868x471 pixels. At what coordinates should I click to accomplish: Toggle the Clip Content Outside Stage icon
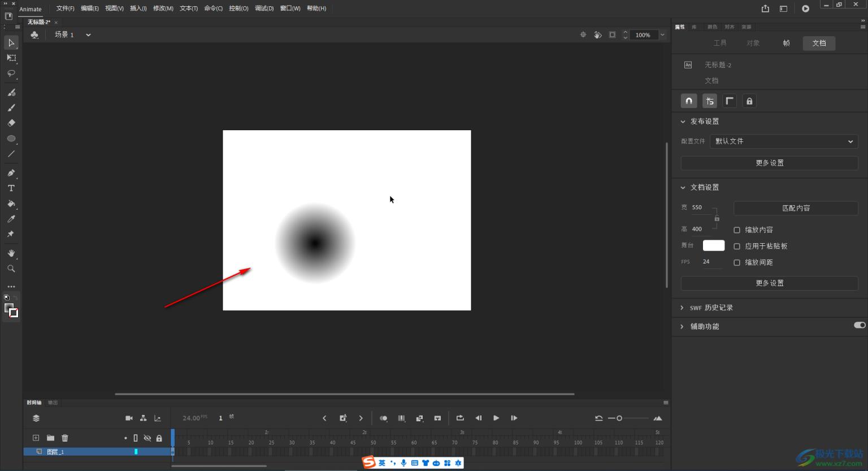tap(613, 35)
